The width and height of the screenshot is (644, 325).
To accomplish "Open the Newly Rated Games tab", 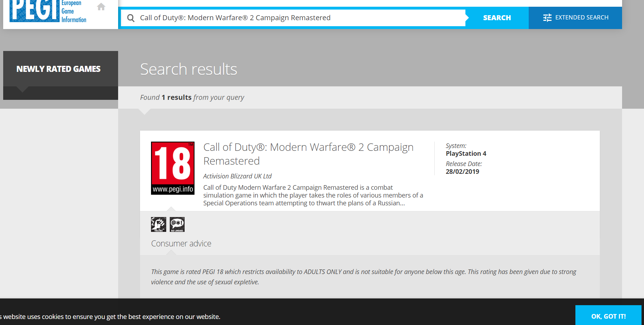I will pos(59,69).
